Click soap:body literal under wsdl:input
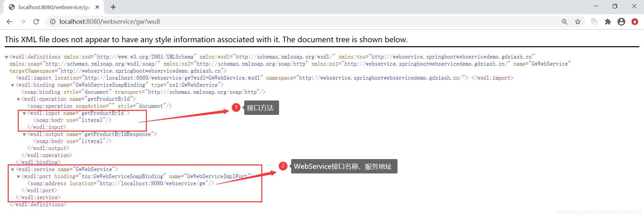 [x=72, y=120]
